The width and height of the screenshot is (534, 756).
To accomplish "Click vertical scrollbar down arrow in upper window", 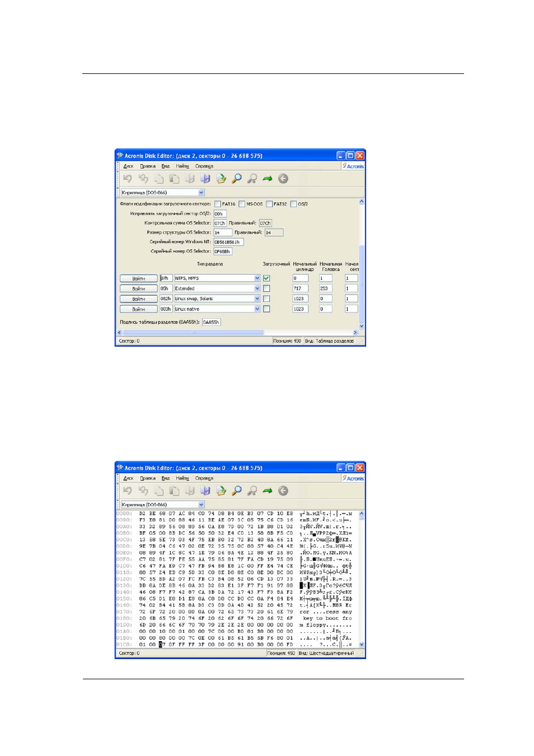I will tap(362, 326).
